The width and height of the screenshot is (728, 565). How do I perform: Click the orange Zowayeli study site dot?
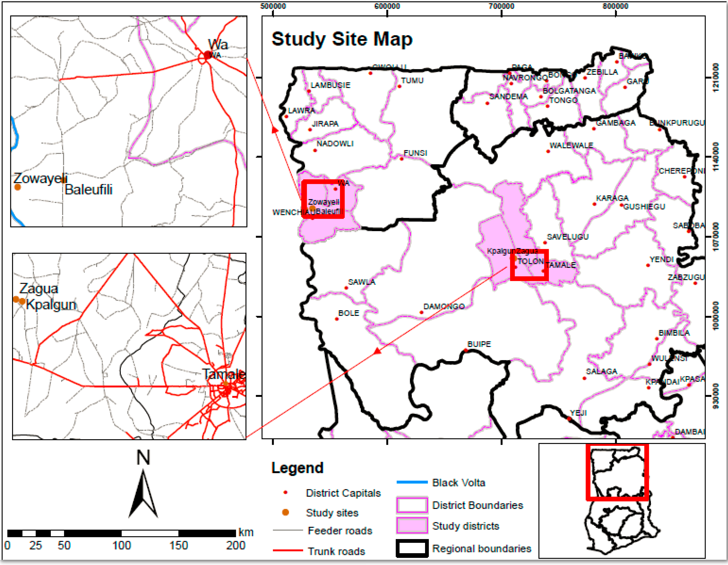pyautogui.click(x=18, y=187)
